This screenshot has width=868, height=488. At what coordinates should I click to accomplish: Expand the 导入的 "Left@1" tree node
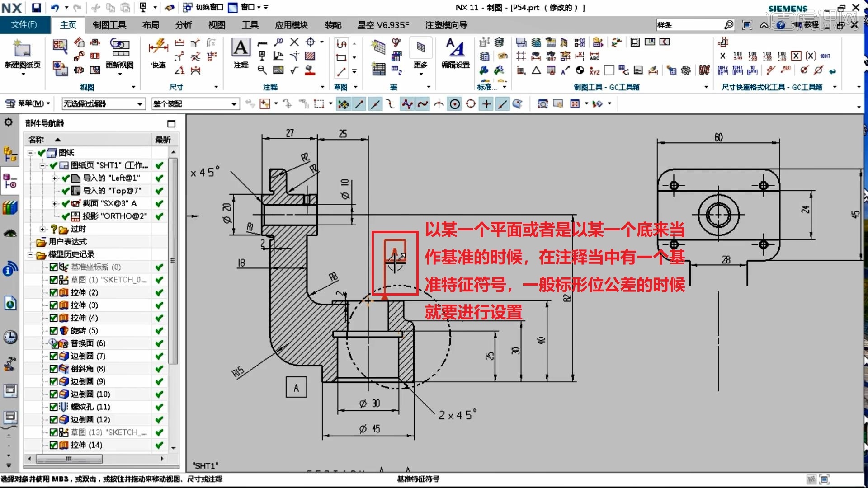tap(54, 178)
